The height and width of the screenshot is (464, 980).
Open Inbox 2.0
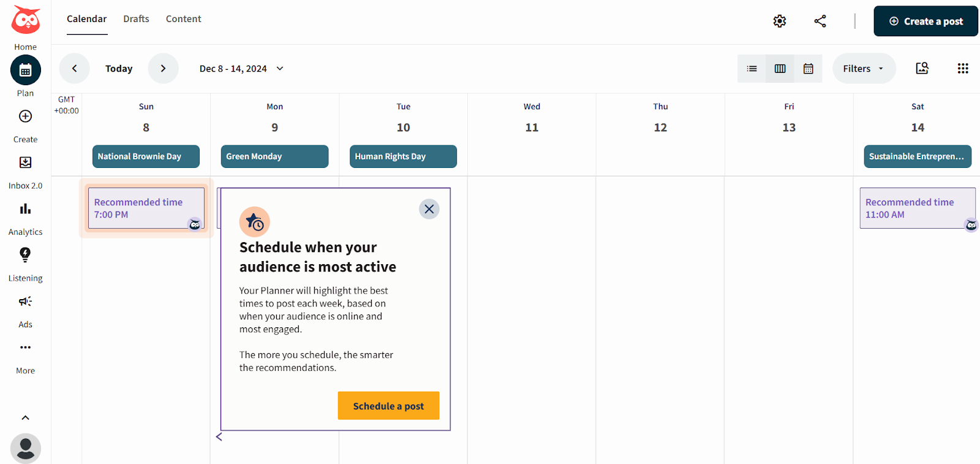tap(24, 163)
